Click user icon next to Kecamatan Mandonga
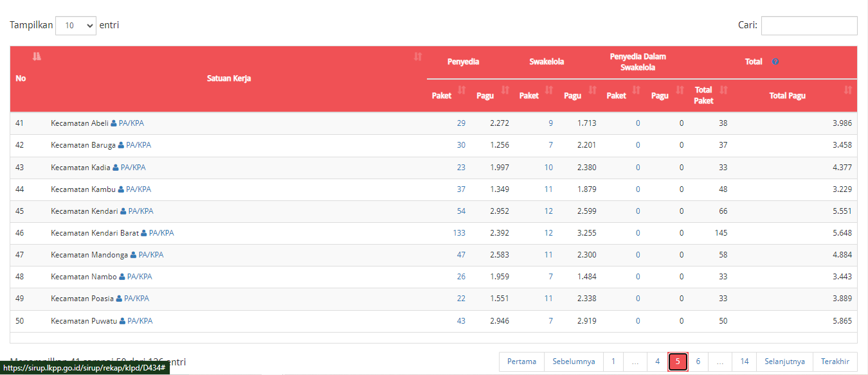Image resolution: width=868 pixels, height=375 pixels. [x=134, y=255]
